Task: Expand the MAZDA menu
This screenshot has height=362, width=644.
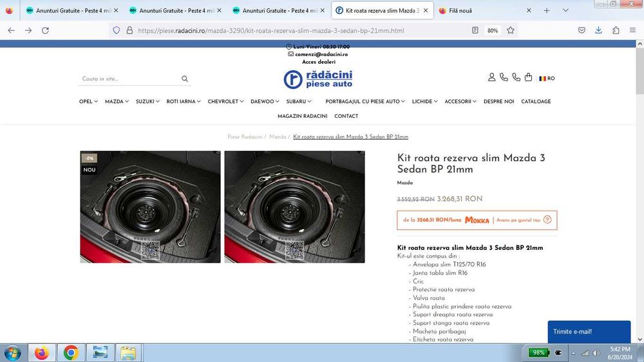Action: pos(117,102)
